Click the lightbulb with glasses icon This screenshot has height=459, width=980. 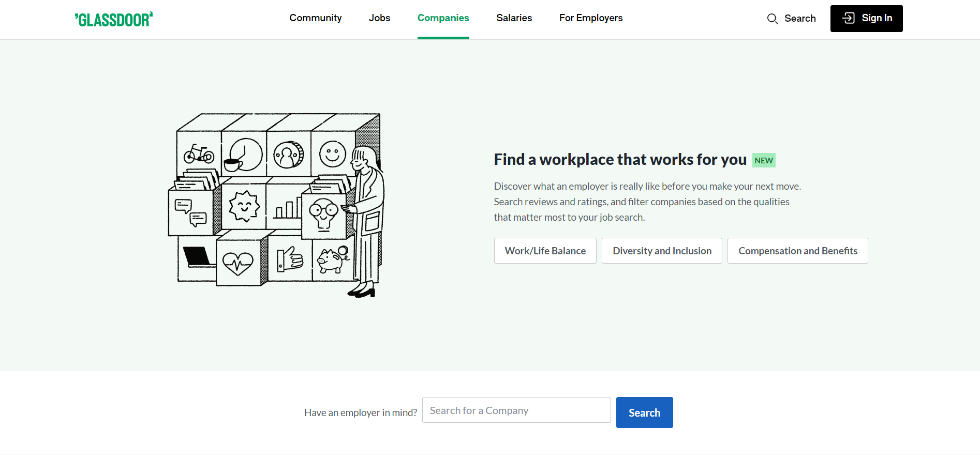[323, 213]
